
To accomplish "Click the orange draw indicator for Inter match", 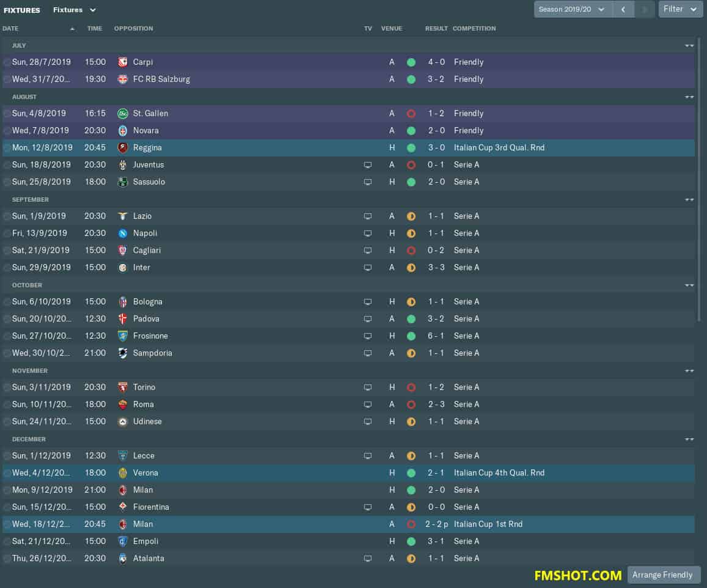I will pos(411,268).
